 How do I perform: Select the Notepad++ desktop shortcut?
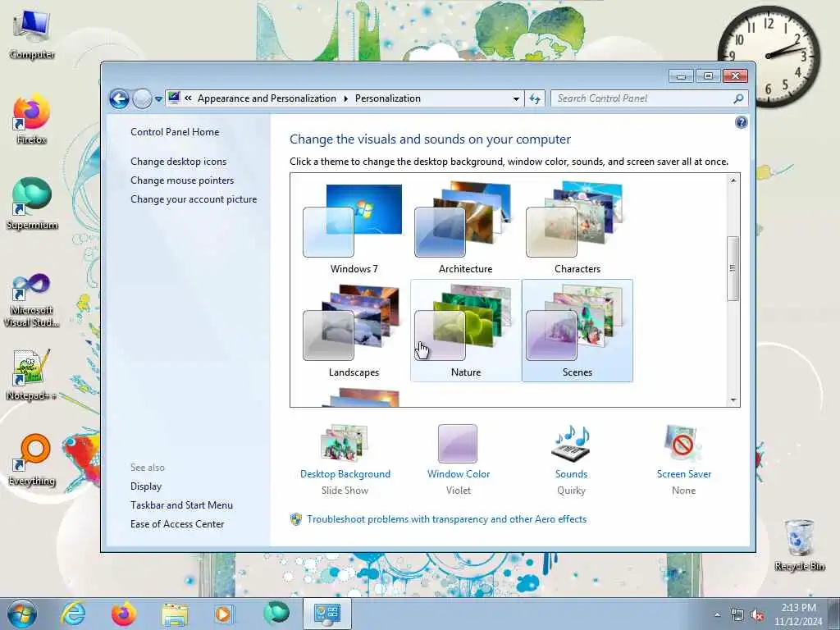tap(32, 375)
